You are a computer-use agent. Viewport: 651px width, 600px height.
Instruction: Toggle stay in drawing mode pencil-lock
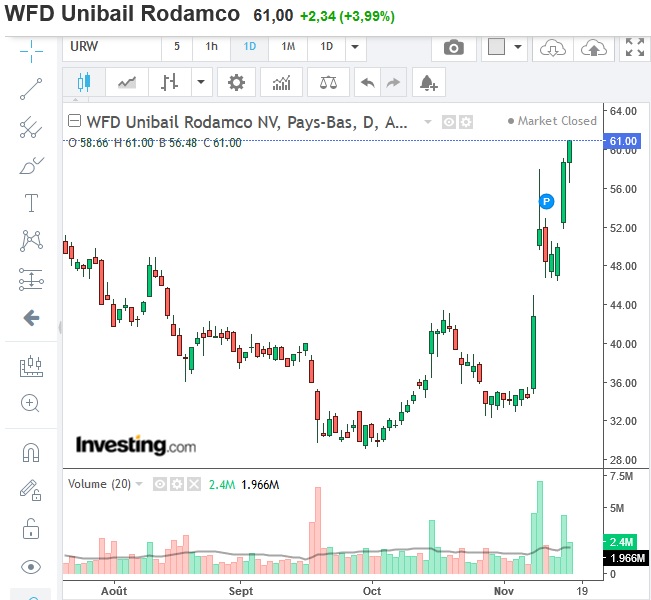coord(31,490)
